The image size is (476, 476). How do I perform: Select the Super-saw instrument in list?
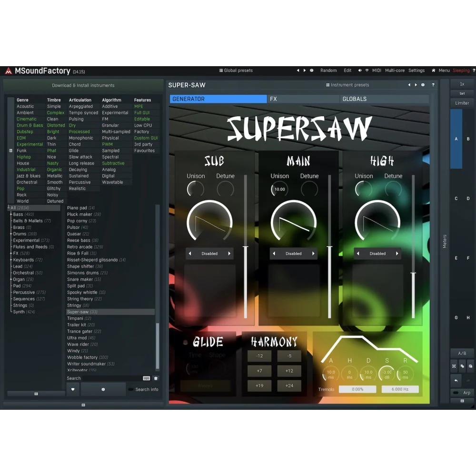110,312
